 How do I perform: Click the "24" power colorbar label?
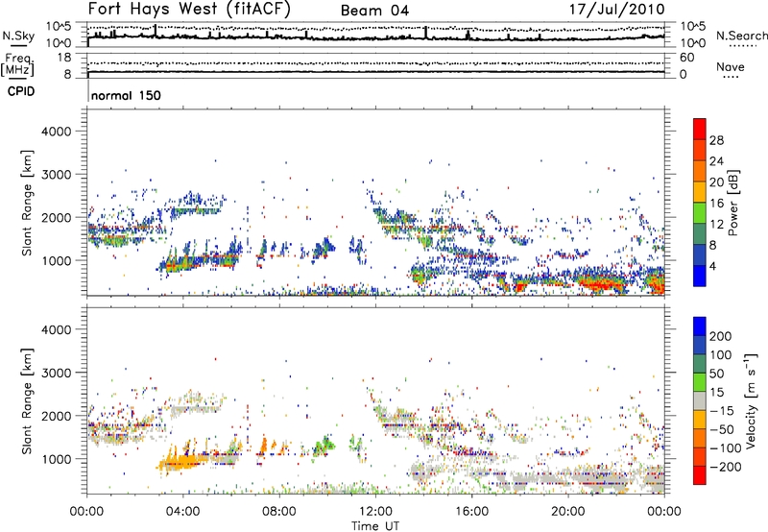click(x=716, y=161)
